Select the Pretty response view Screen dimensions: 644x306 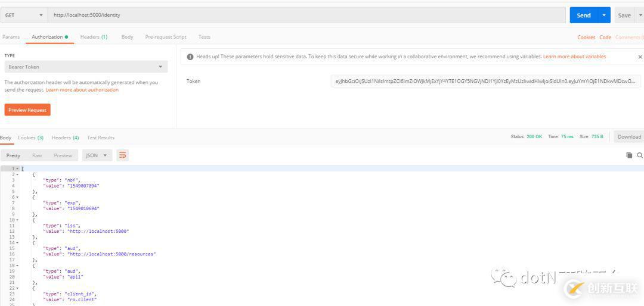[x=13, y=155]
